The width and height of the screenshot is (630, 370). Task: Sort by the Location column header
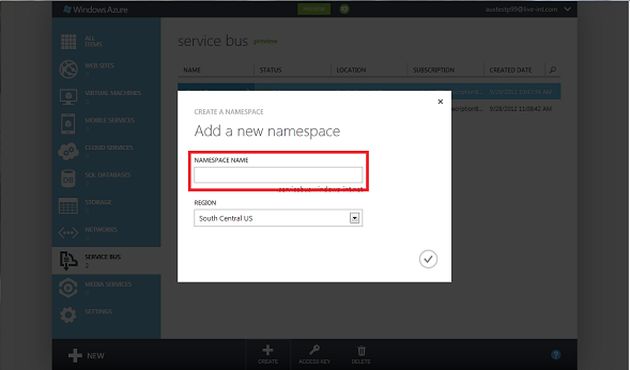click(351, 70)
